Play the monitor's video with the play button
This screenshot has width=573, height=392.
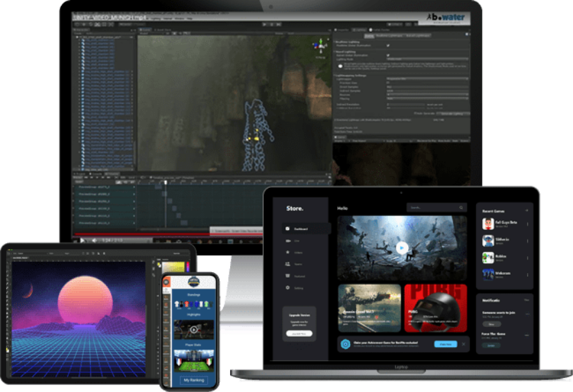click(x=82, y=240)
